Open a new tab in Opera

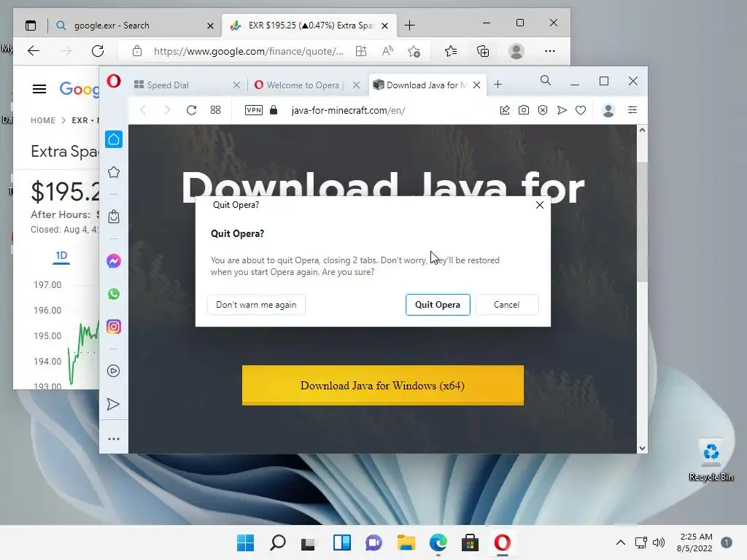tap(498, 85)
